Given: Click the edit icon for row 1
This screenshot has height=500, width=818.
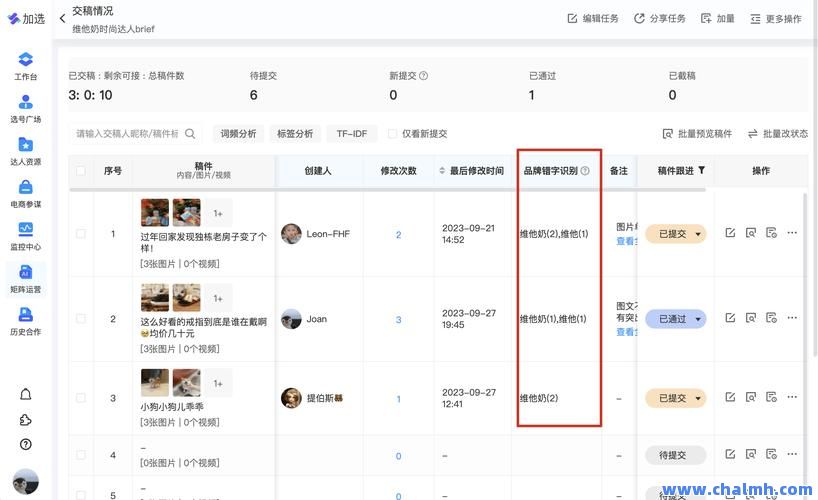Looking at the screenshot, I should pyautogui.click(x=730, y=233).
